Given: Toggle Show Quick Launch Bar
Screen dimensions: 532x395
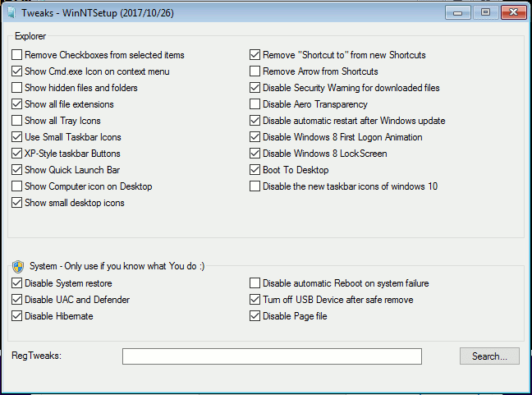Looking at the screenshot, I should pos(17,170).
